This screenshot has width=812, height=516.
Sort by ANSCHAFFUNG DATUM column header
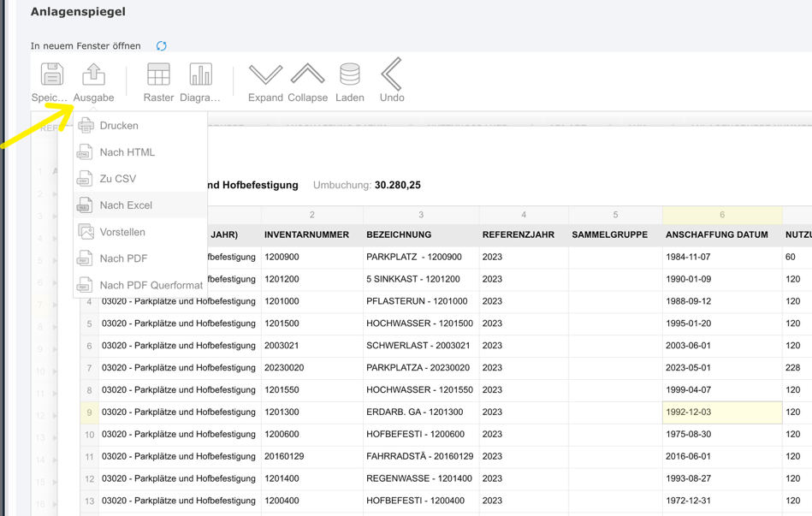coord(716,234)
